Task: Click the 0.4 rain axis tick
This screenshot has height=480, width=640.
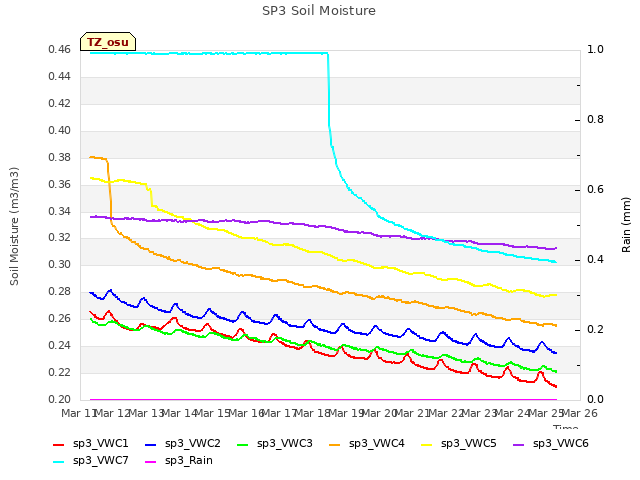Action: [x=595, y=260]
